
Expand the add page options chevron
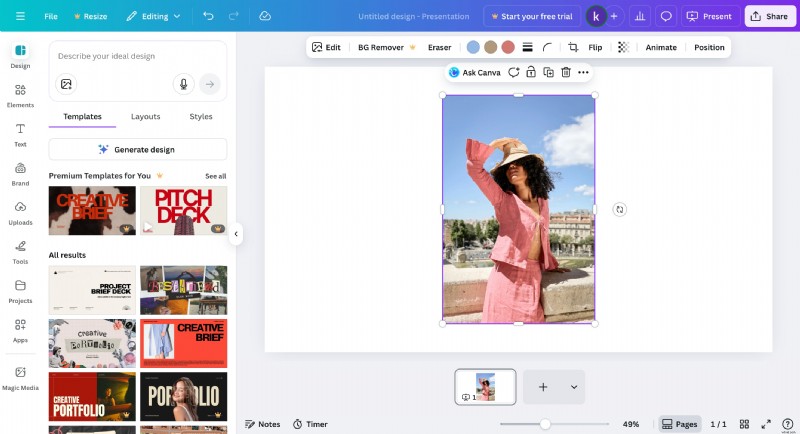(x=574, y=387)
